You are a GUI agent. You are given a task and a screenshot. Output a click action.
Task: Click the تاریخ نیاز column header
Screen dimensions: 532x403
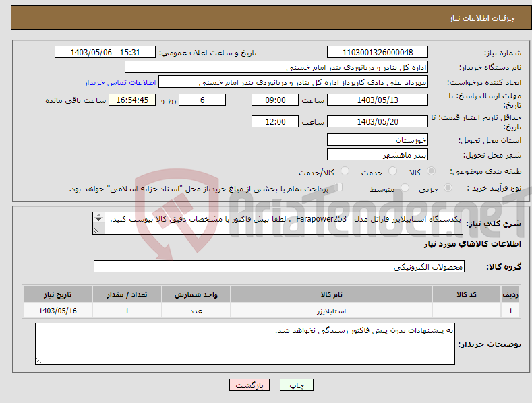(58, 294)
